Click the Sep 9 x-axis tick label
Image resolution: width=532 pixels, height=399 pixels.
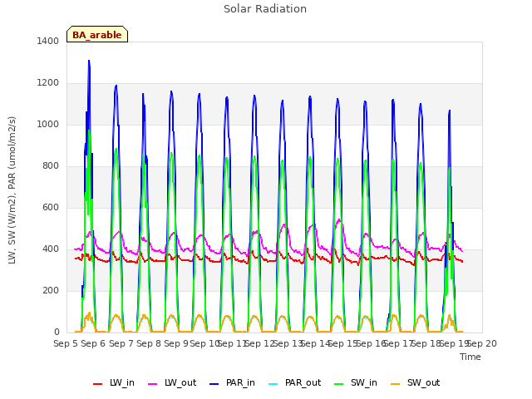[176, 344]
